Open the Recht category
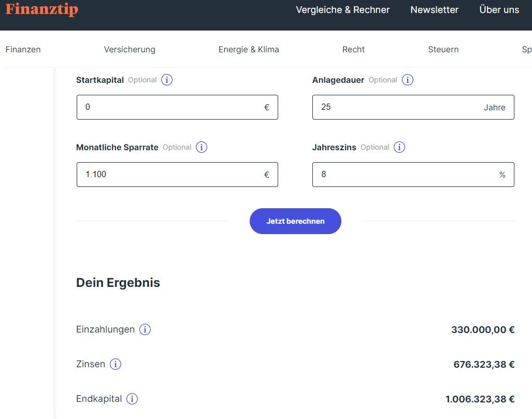This screenshot has width=532, height=419. pyautogui.click(x=353, y=50)
